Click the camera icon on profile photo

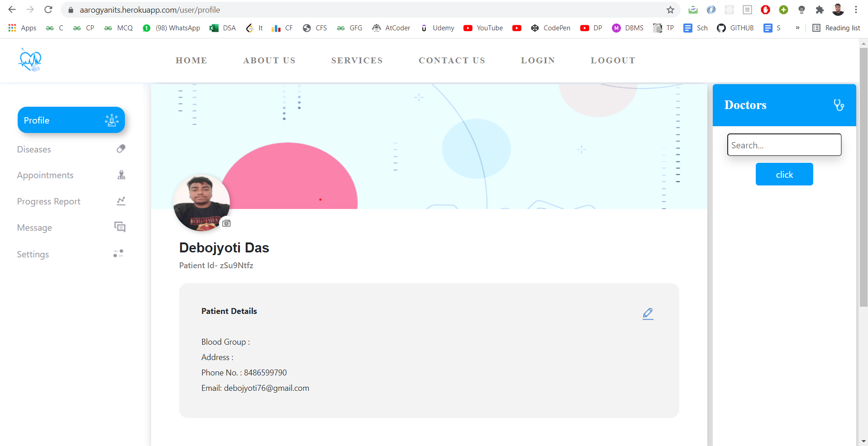[226, 223]
